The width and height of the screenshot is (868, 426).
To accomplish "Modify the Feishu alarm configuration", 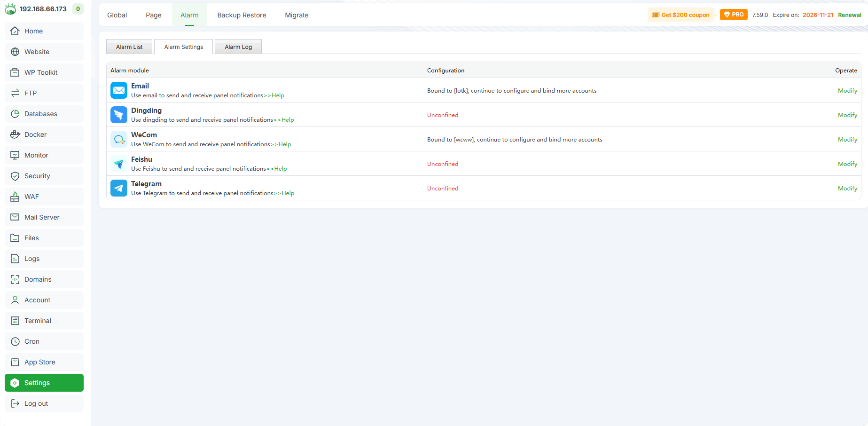I will coord(847,164).
